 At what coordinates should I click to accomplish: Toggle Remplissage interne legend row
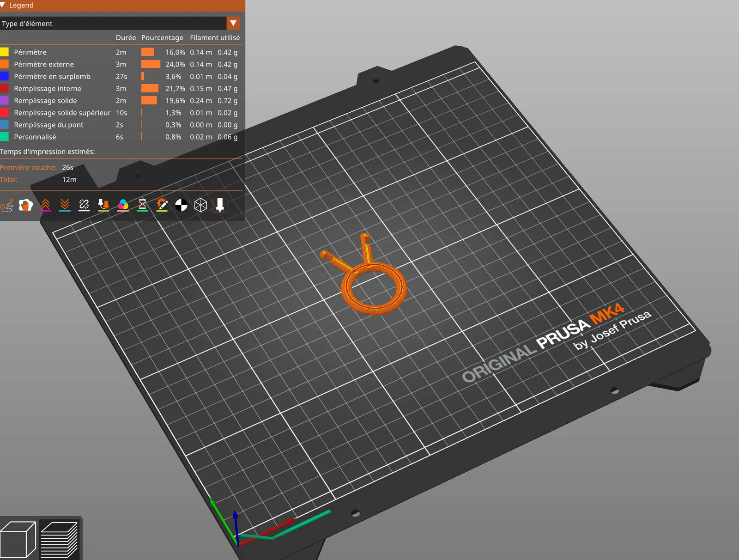click(119, 88)
